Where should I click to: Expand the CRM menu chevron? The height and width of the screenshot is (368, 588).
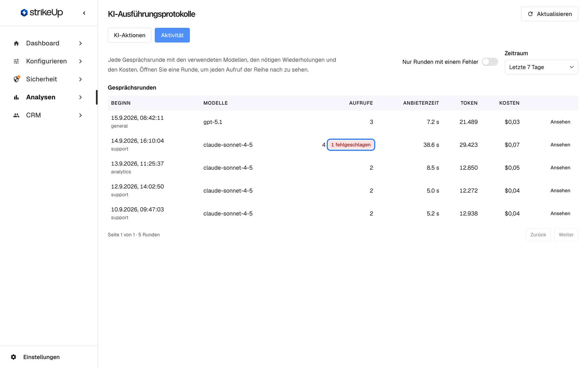(x=80, y=115)
